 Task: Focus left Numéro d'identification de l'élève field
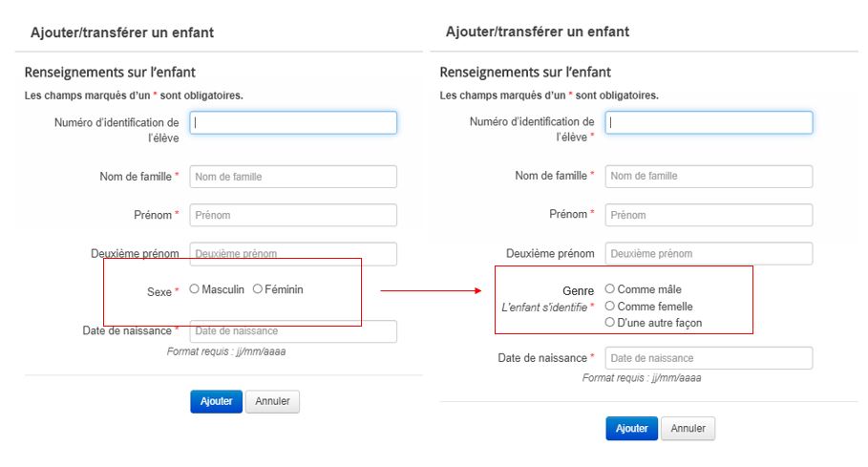click(x=293, y=122)
